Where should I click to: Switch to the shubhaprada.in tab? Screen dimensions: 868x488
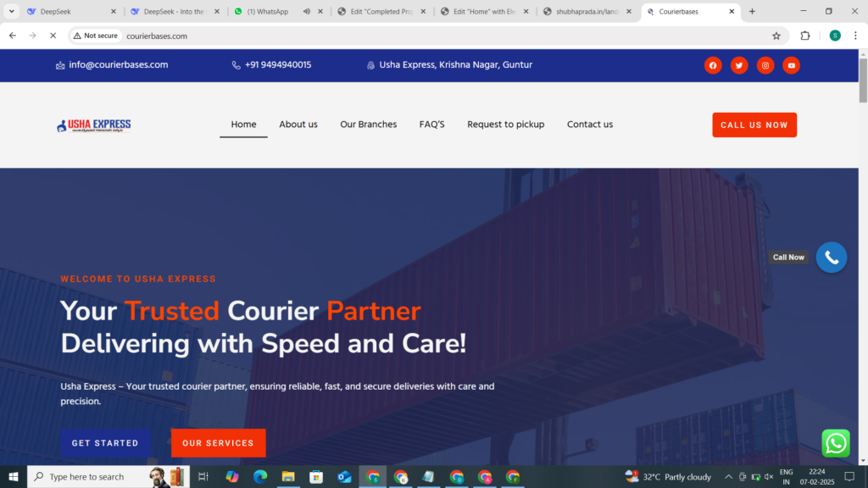(x=587, y=11)
